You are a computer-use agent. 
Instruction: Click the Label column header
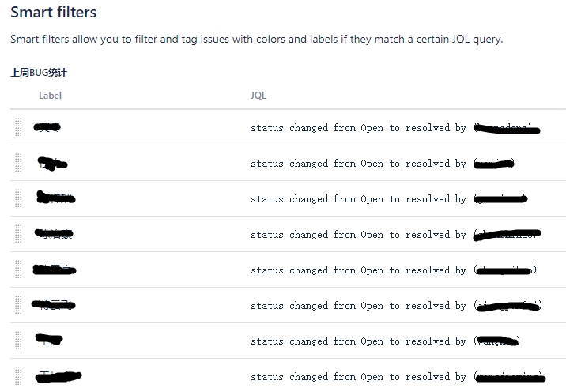point(50,96)
